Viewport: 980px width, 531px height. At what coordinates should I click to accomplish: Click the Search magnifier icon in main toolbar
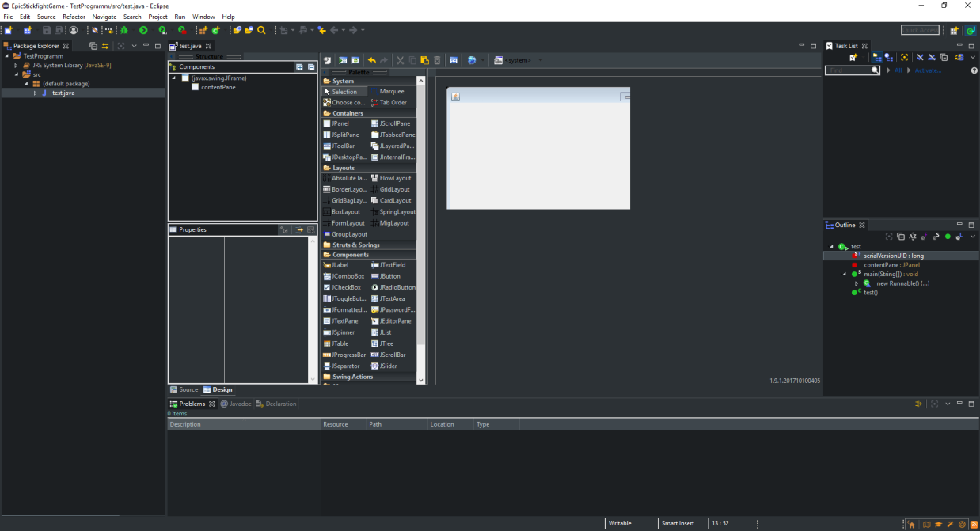point(261,30)
